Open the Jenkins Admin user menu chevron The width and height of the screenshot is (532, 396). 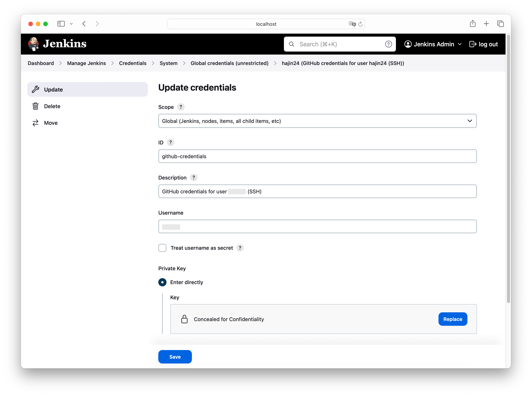coord(460,44)
